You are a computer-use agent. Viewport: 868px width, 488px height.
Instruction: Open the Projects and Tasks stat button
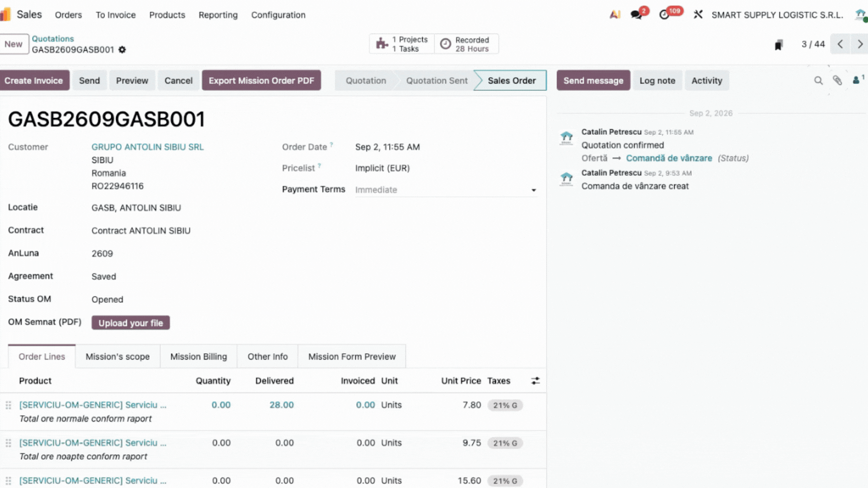[402, 44]
